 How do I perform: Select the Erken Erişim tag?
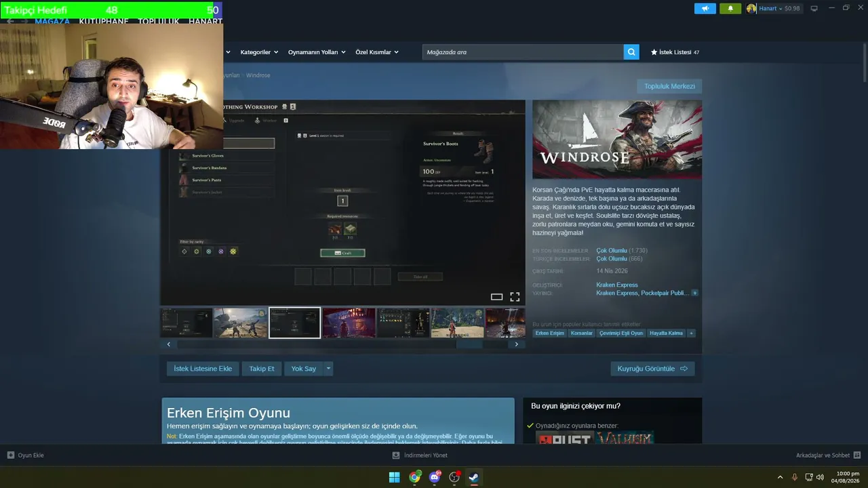pos(549,333)
